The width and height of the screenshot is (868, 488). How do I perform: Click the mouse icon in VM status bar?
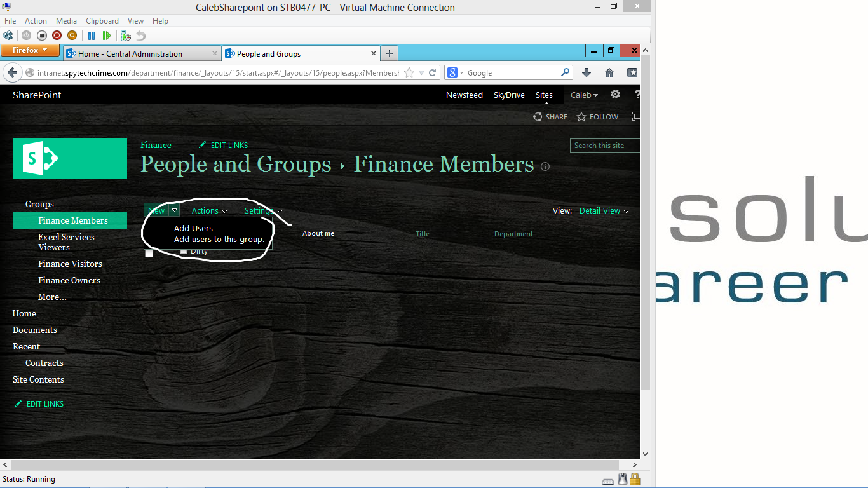tap(623, 480)
